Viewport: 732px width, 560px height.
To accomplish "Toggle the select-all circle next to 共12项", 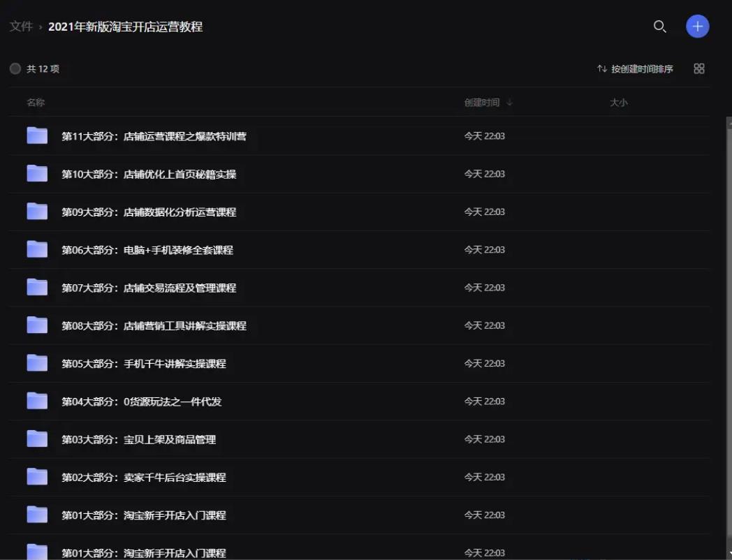I will [x=15, y=69].
